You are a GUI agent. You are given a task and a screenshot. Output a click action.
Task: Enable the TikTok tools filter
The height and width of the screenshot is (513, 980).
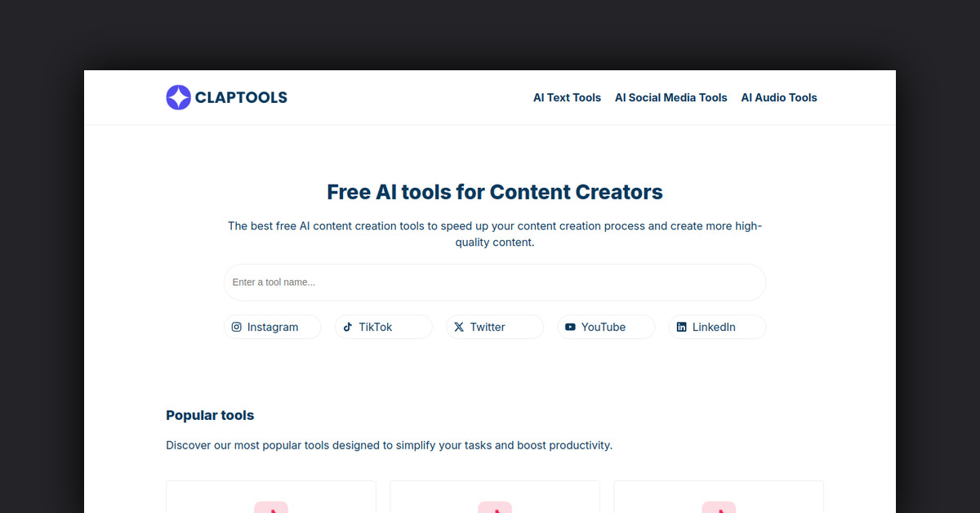click(383, 327)
